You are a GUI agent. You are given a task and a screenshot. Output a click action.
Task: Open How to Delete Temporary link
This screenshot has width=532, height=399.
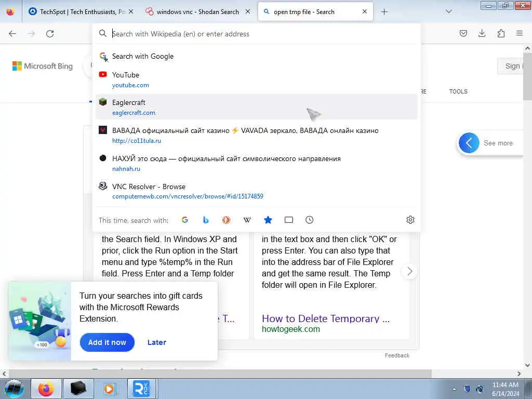(x=326, y=318)
